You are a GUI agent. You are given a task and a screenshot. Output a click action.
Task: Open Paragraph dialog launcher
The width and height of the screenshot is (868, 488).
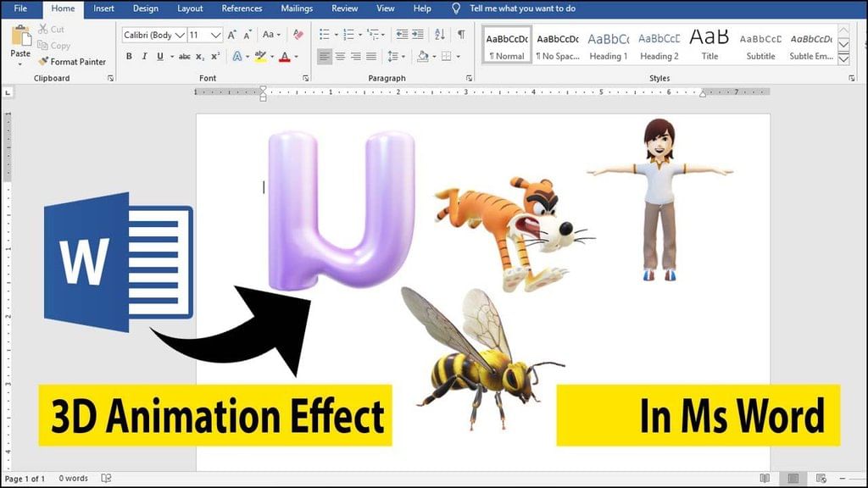tap(469, 79)
